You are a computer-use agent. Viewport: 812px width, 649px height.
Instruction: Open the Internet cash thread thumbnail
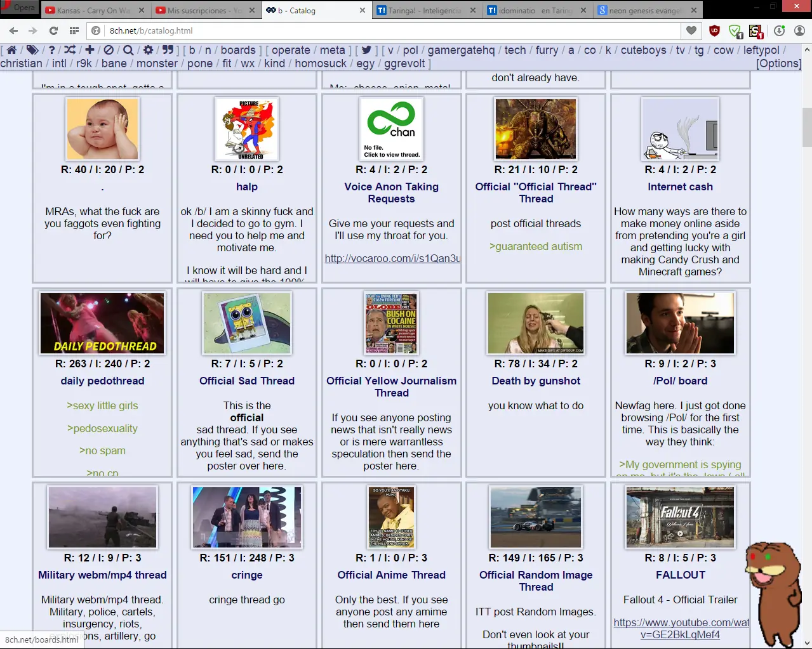(x=680, y=129)
